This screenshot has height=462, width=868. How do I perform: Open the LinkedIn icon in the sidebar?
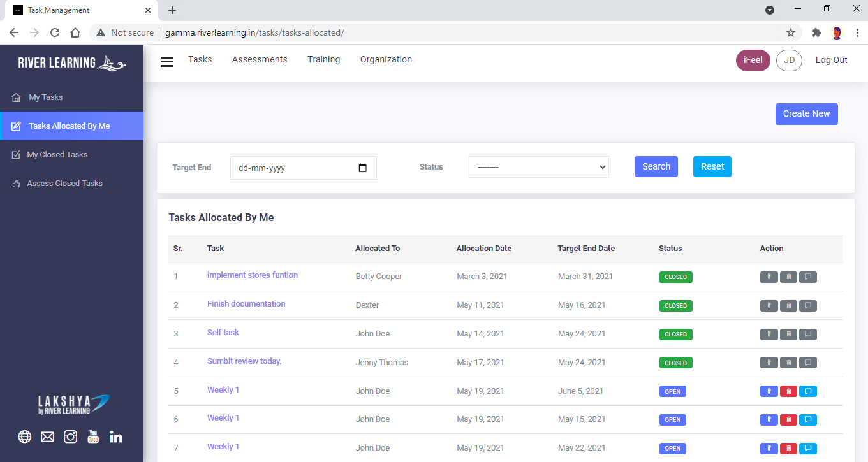pyautogui.click(x=116, y=437)
